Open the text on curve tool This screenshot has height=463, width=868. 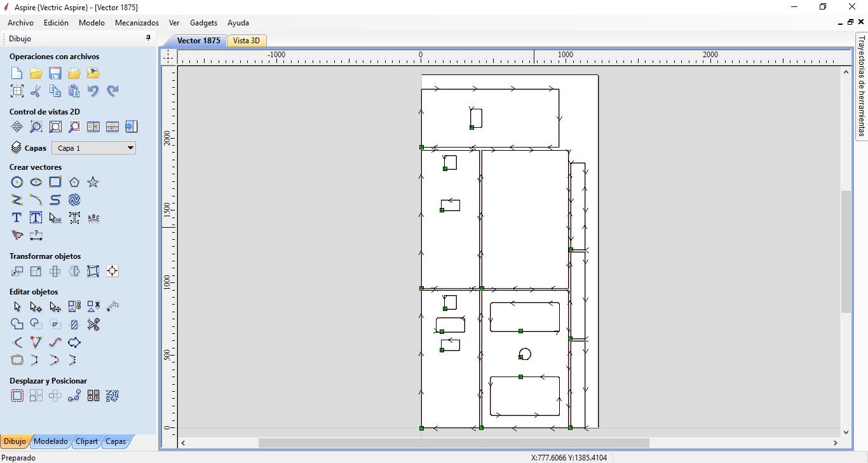pyautogui.click(x=94, y=218)
